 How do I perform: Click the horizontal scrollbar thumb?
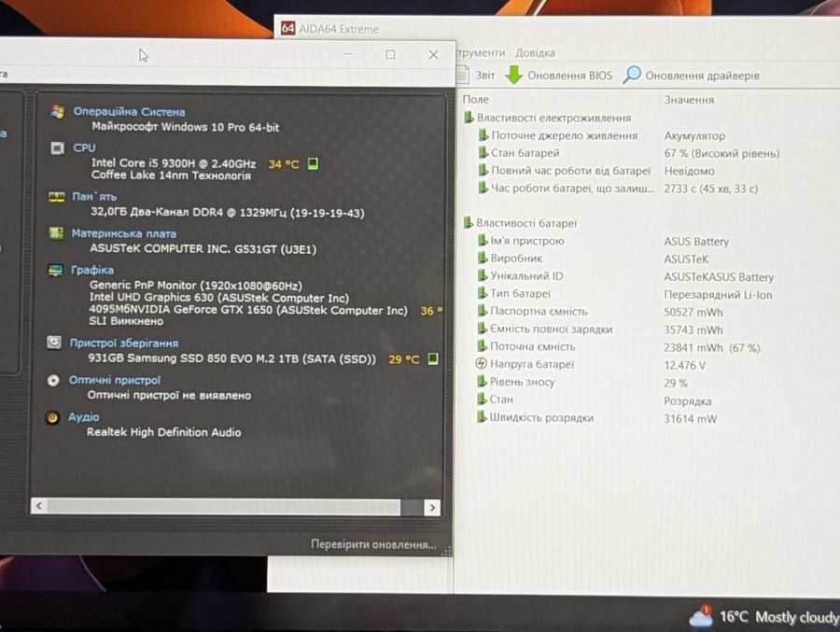(223, 506)
